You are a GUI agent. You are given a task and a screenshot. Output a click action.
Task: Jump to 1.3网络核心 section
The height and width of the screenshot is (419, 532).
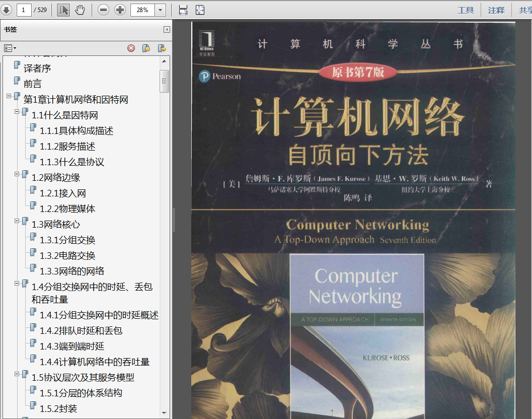point(56,225)
